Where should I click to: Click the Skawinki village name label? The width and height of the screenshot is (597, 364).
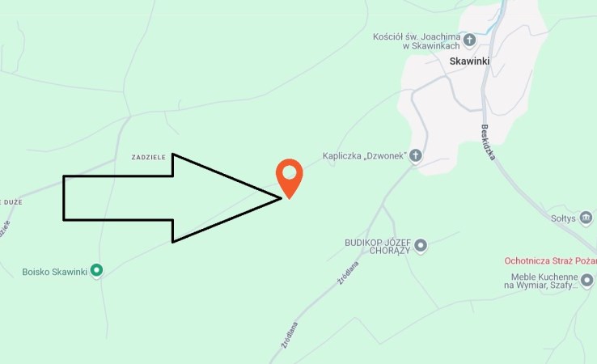point(469,61)
